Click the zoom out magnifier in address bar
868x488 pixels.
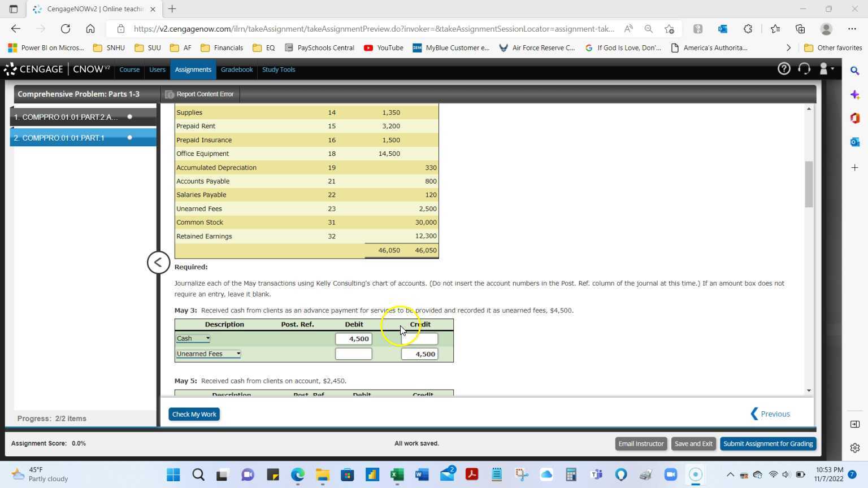tap(649, 29)
